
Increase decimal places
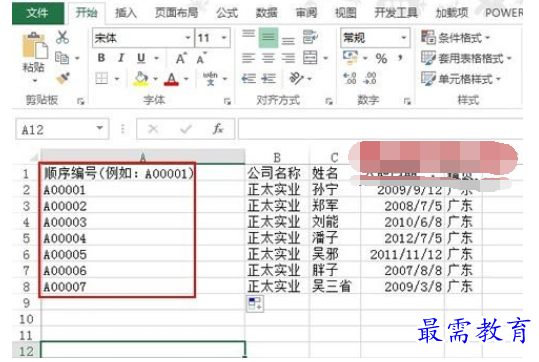350,78
